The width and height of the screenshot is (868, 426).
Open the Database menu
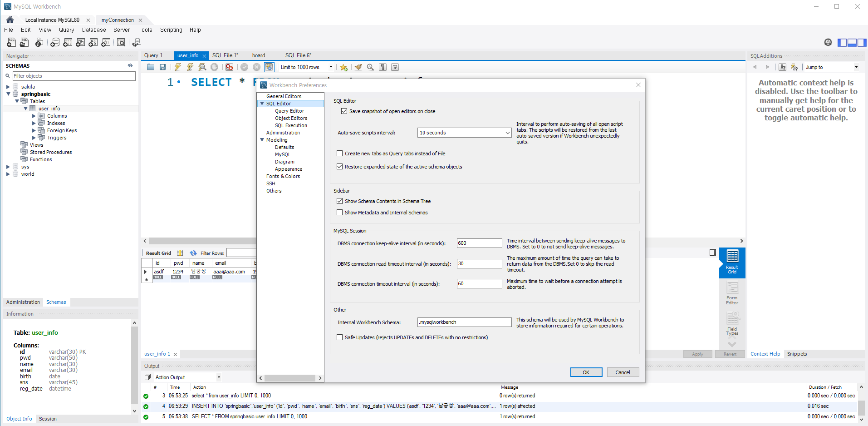click(x=94, y=30)
